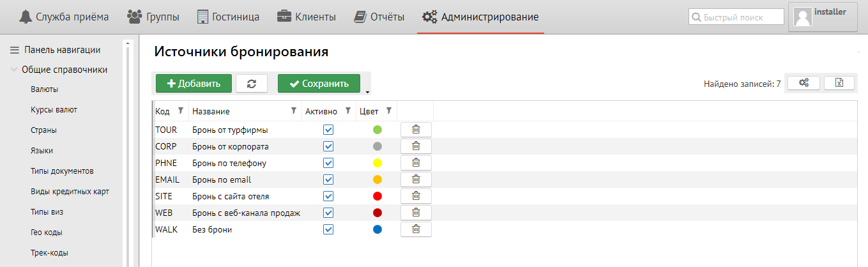
Task: Toggle the SITE row active checkbox
Action: [328, 196]
